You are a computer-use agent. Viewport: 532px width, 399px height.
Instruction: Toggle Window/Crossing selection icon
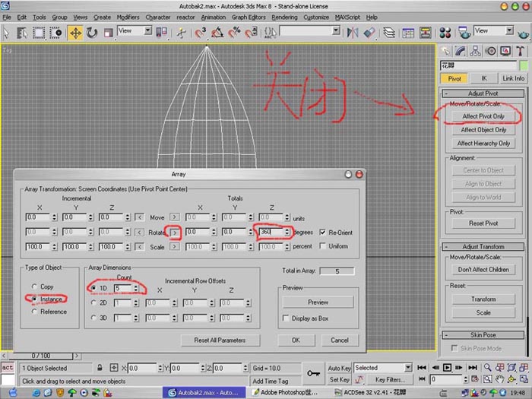[56, 33]
